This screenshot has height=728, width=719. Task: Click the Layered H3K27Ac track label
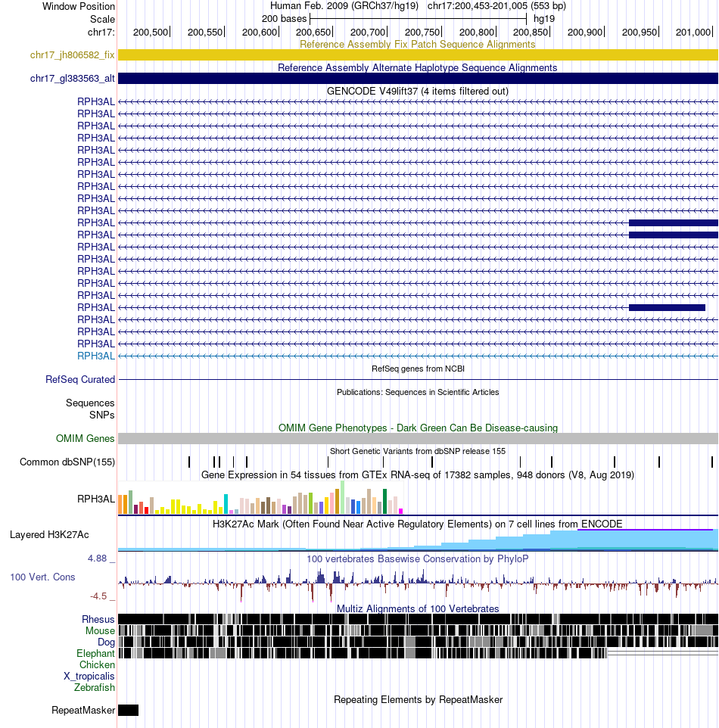(49, 534)
